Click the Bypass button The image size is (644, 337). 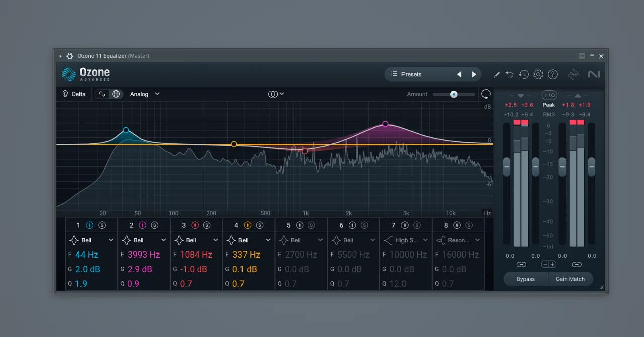click(526, 279)
